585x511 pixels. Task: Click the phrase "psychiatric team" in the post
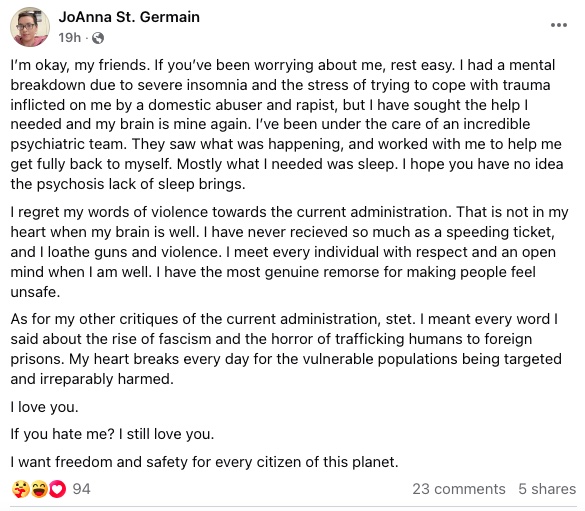(x=67, y=144)
